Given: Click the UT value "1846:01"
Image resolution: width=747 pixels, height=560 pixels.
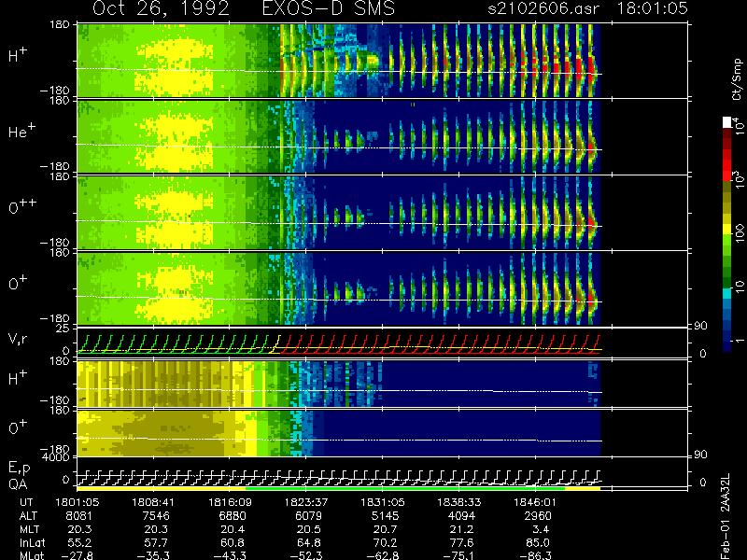Looking at the screenshot, I should 535,502.
